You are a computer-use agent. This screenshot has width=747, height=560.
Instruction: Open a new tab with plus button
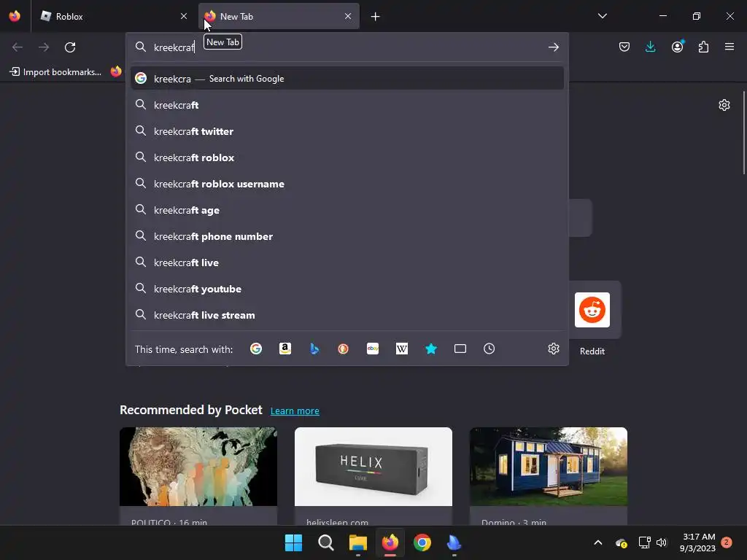tap(376, 17)
